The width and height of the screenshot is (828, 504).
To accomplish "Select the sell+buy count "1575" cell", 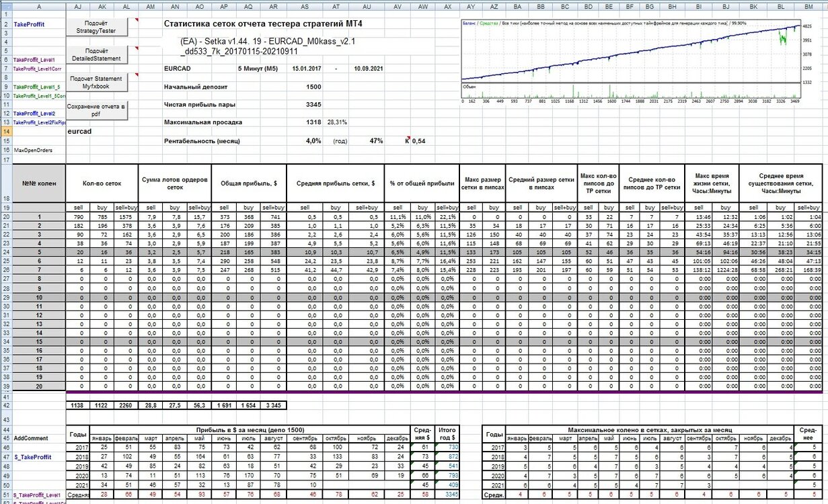I will click(x=127, y=217).
